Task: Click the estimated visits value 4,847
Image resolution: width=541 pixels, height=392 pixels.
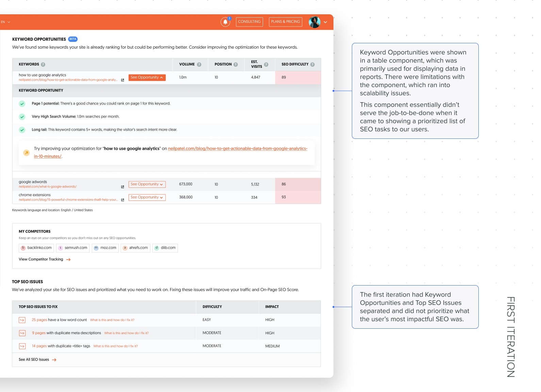Action: pos(256,78)
